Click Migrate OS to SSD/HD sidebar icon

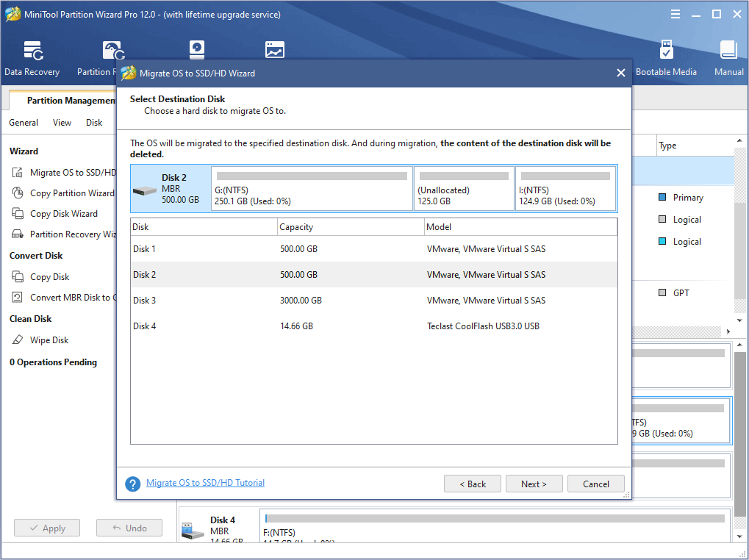point(17,173)
